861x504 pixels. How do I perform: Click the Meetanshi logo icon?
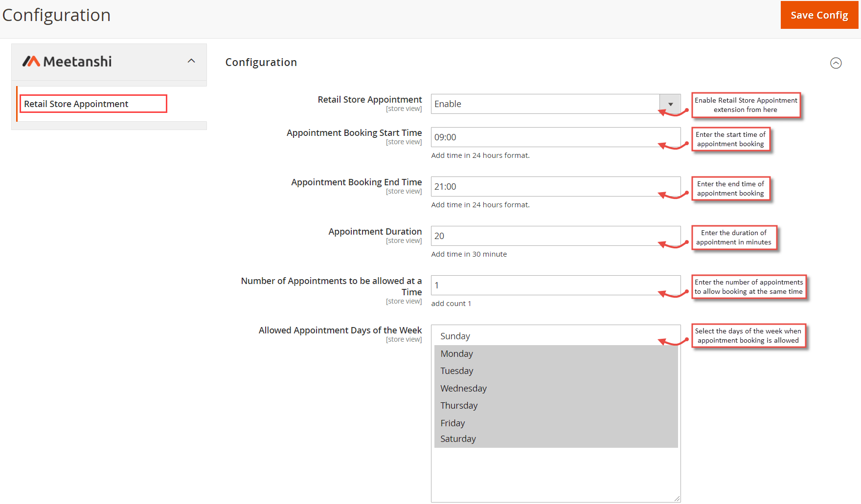coord(31,61)
